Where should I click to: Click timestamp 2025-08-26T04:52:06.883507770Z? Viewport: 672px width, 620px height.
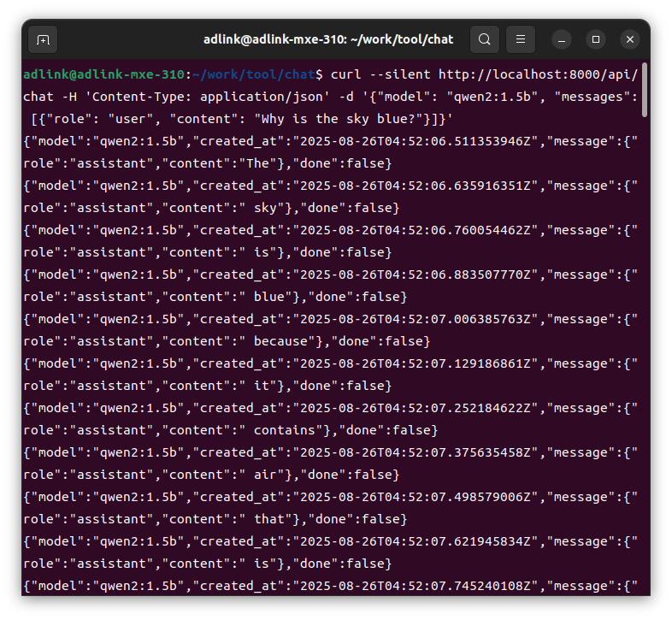415,275
